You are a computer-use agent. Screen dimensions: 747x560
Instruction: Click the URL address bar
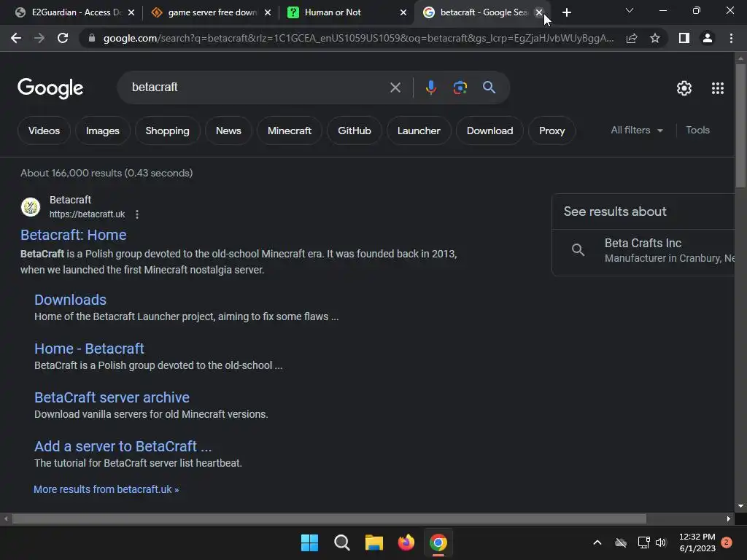point(358,38)
